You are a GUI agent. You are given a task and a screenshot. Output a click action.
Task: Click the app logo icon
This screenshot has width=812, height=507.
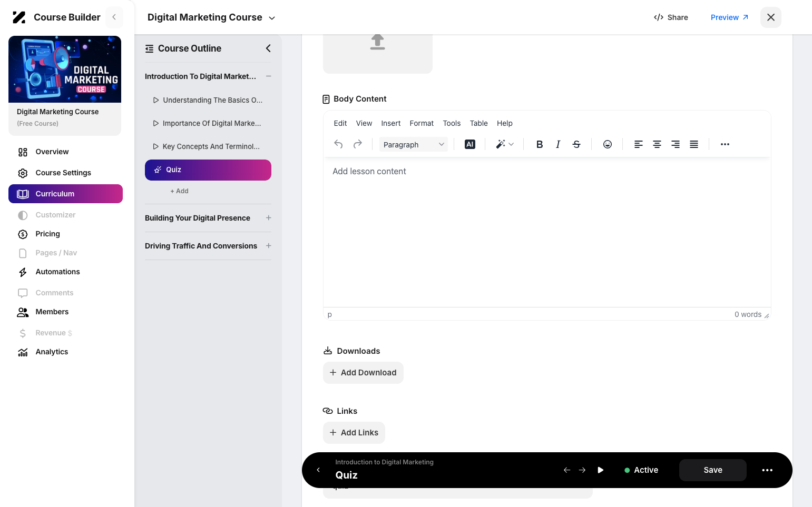pyautogui.click(x=19, y=17)
